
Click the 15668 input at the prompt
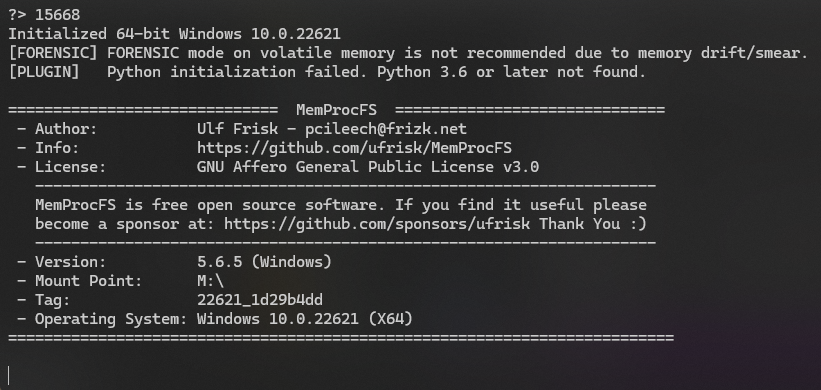58,15
